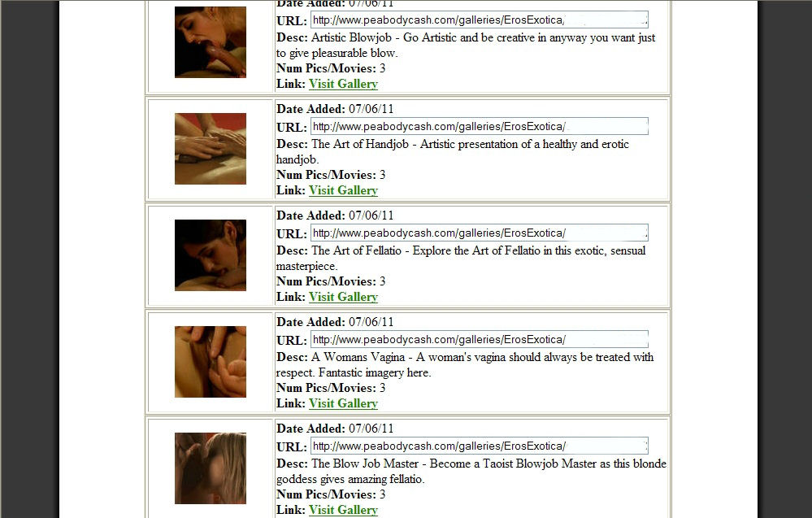Viewport: 812px width, 518px height.
Task: Open the thumbnail of Blow Job Master entry
Action: coord(211,468)
